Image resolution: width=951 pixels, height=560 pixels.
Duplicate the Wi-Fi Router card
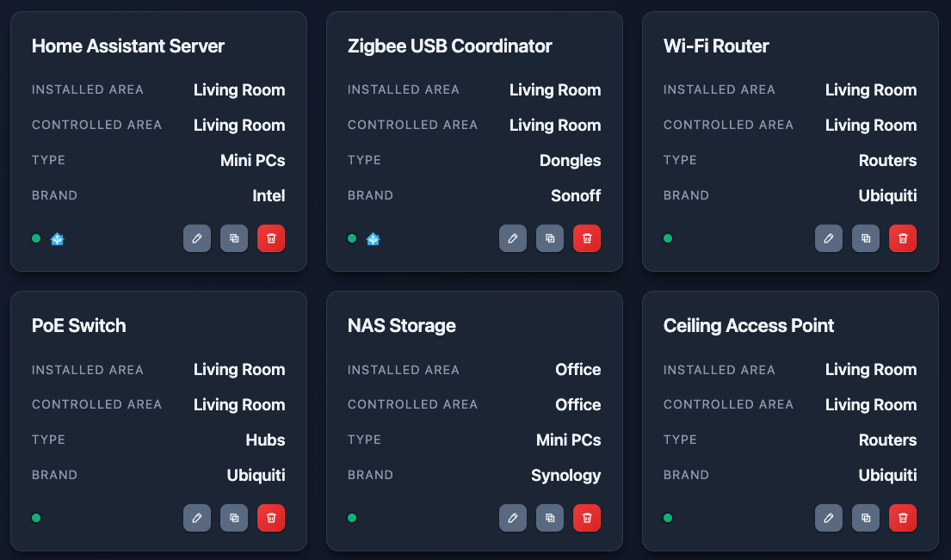coord(866,238)
